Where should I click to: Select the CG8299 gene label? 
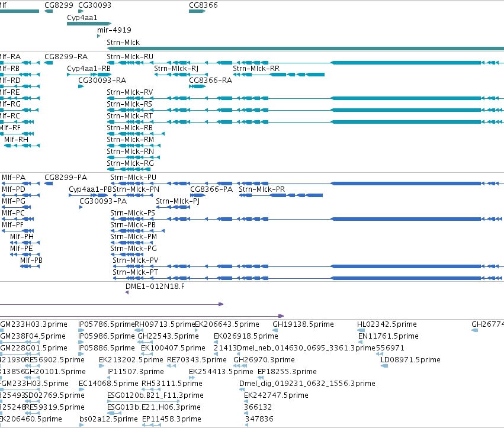click(59, 5)
